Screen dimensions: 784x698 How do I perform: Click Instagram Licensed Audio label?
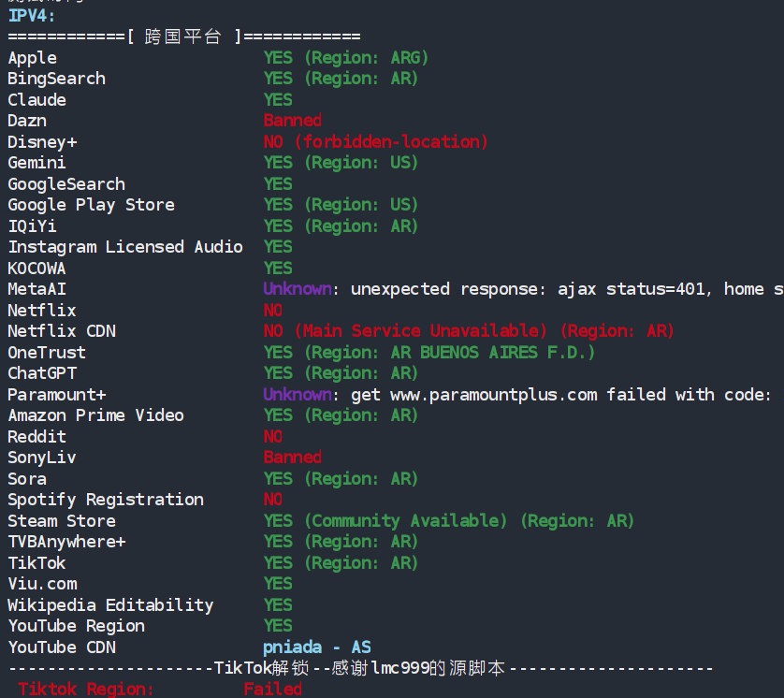pos(125,247)
